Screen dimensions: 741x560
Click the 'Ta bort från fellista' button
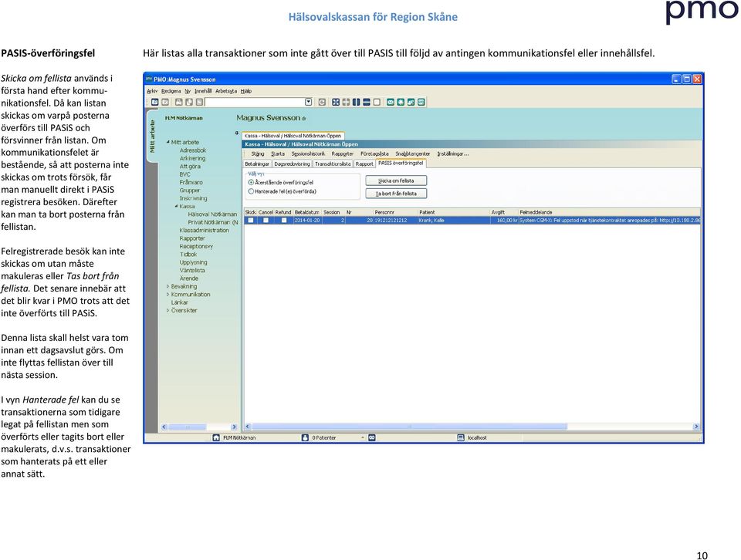click(x=396, y=193)
